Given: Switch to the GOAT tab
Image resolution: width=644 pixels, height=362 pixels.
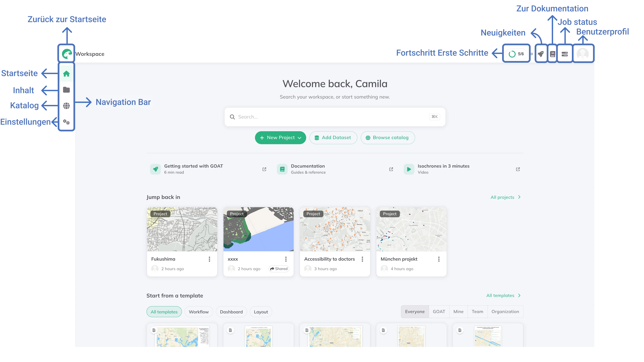Looking at the screenshot, I should [439, 312].
